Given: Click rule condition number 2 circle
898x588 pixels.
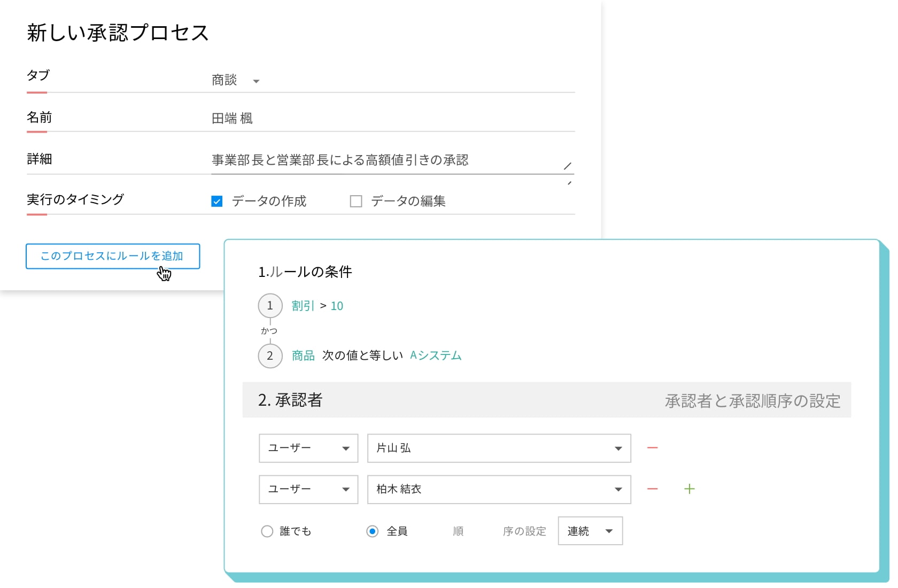Looking at the screenshot, I should 270,355.
